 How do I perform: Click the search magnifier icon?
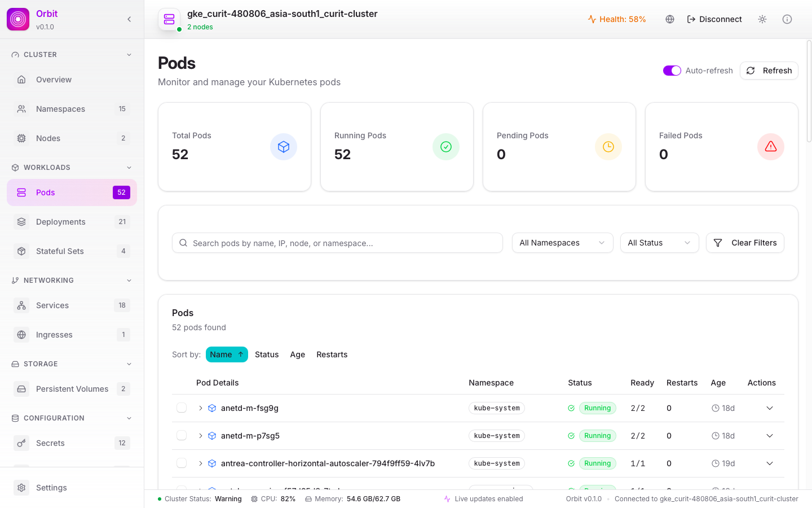click(183, 243)
